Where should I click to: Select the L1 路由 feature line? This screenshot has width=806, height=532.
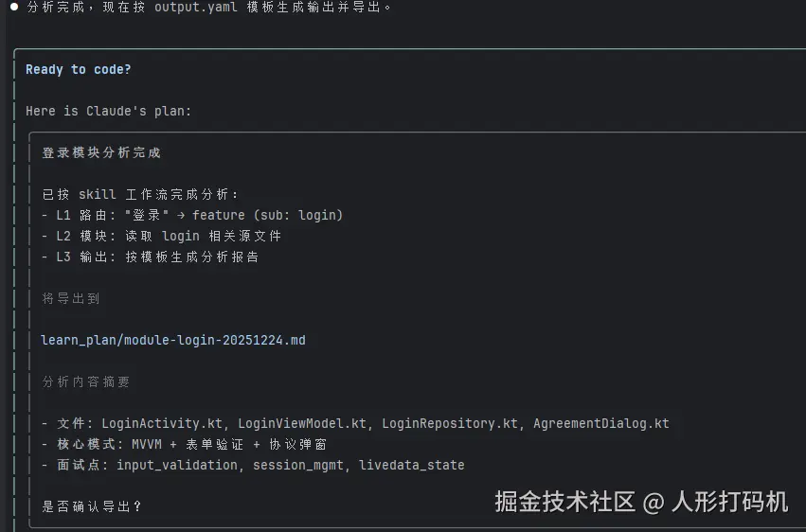coord(192,215)
